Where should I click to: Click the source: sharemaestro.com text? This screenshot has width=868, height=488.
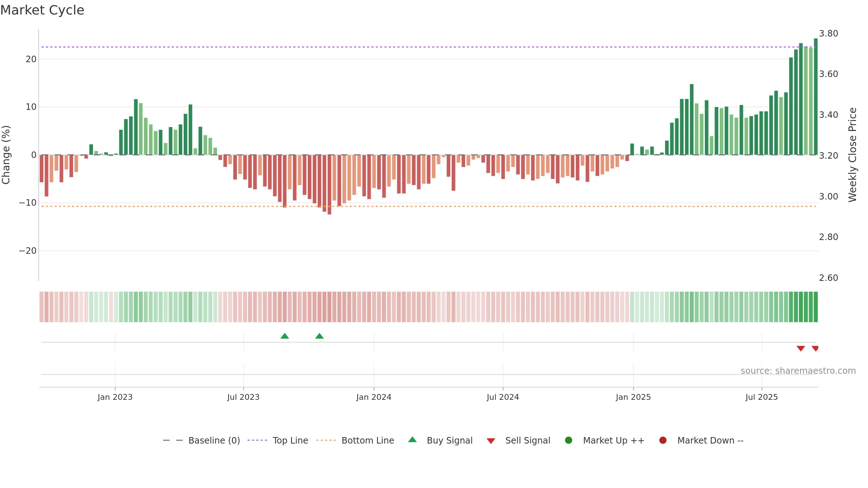798,371
